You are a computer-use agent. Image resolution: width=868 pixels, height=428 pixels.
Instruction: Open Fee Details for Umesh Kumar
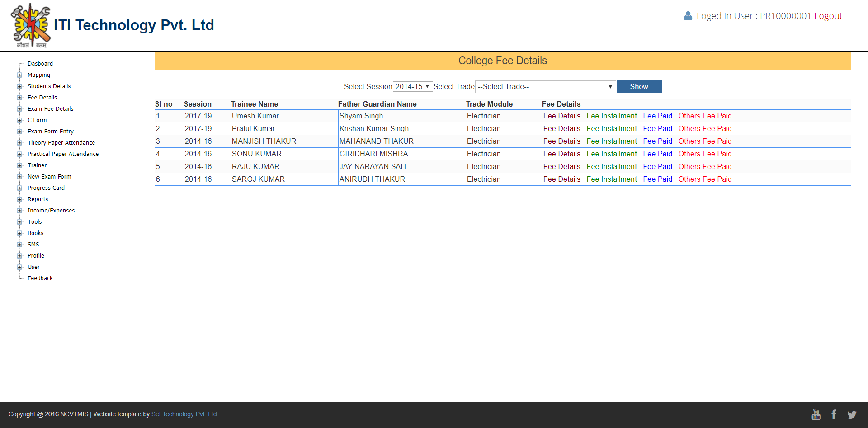click(561, 116)
